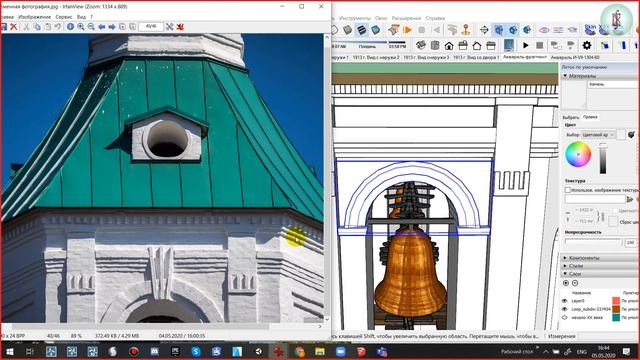This screenshot has height=360, width=640.
Task: Click the Skype icon in taskbar
Action: 196,351
